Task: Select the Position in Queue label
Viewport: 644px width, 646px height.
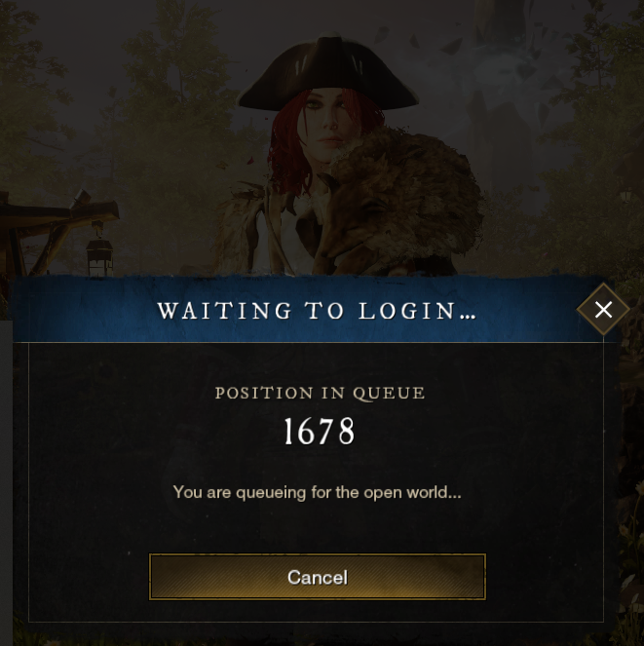Action: (x=320, y=393)
